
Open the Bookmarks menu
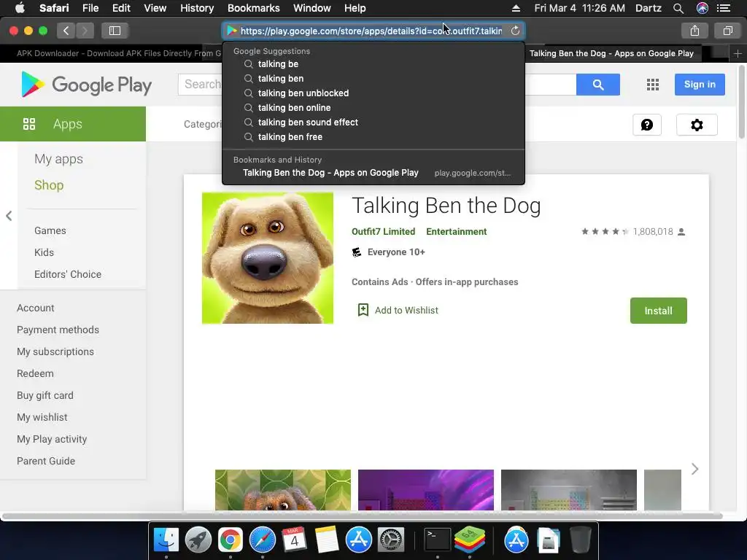tap(253, 8)
